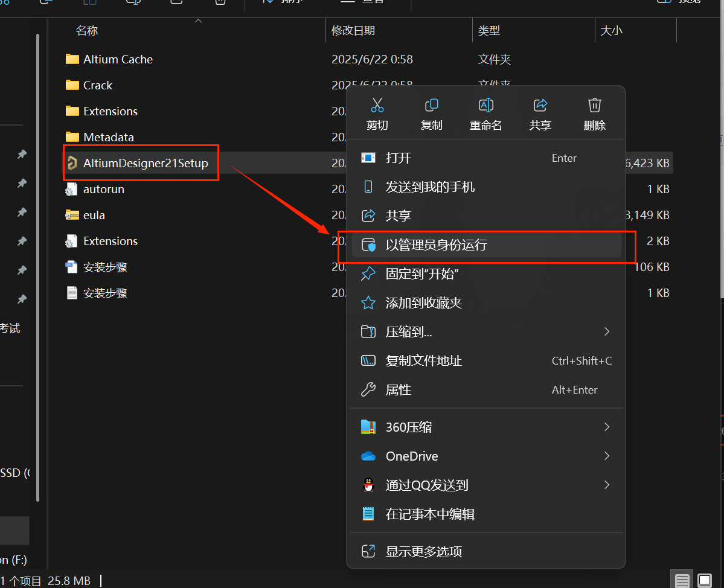This screenshot has height=588, width=724.
Task: Choose Open (打开) from the context menu
Action: point(486,158)
